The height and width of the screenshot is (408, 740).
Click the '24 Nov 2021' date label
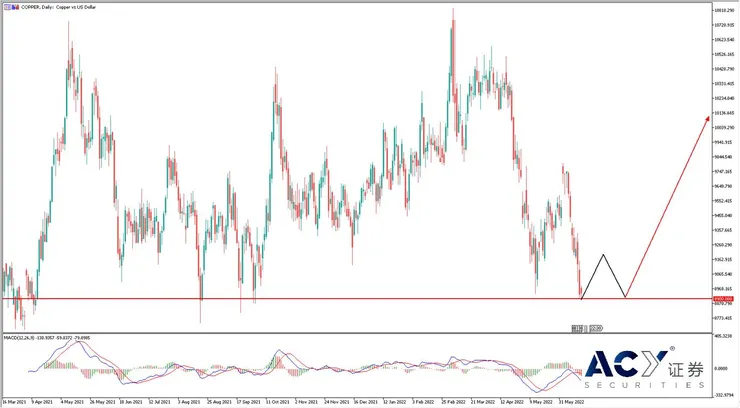coord(336,402)
